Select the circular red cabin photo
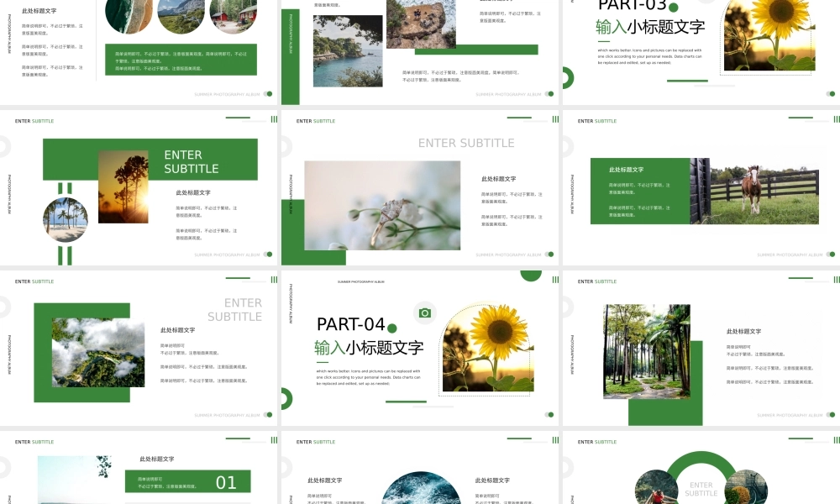The image size is (840, 504). tap(233, 16)
